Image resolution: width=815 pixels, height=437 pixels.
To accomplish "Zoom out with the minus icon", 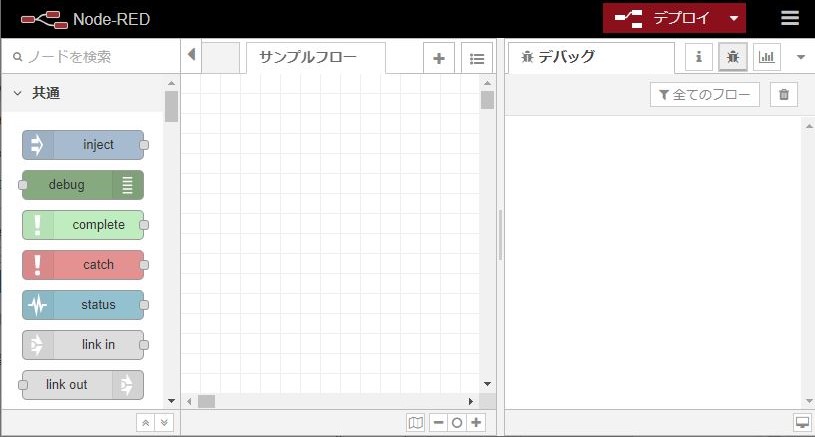I will [x=438, y=423].
